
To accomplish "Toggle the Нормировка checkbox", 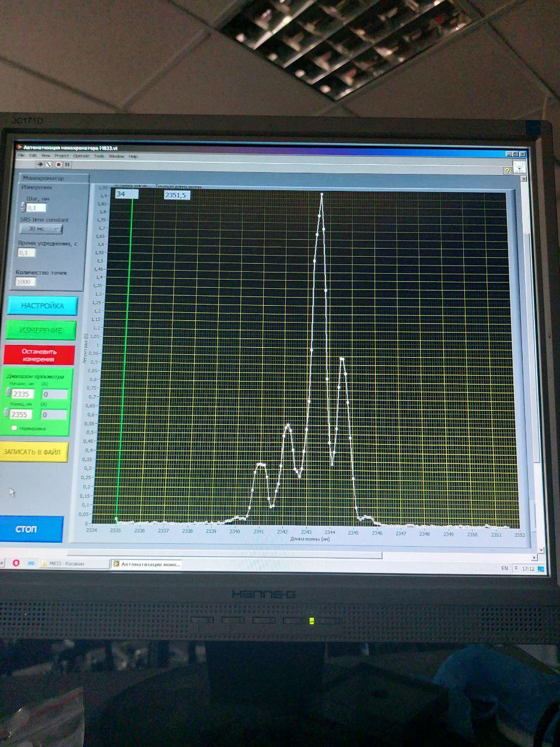I will click(14, 428).
